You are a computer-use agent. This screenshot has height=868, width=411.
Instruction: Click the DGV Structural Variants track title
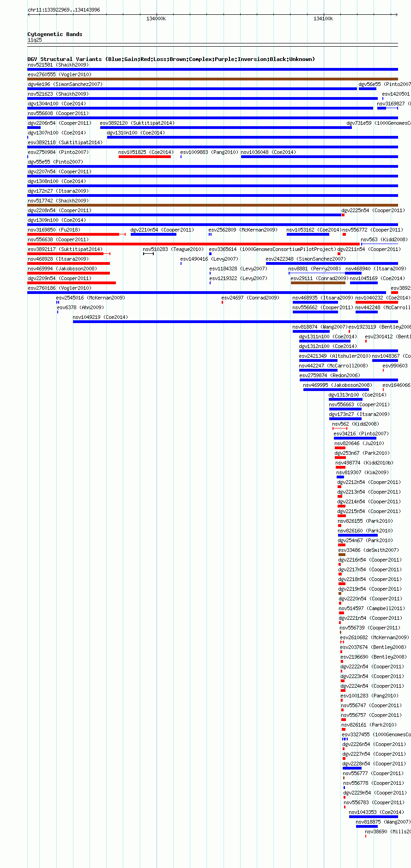tap(171, 59)
